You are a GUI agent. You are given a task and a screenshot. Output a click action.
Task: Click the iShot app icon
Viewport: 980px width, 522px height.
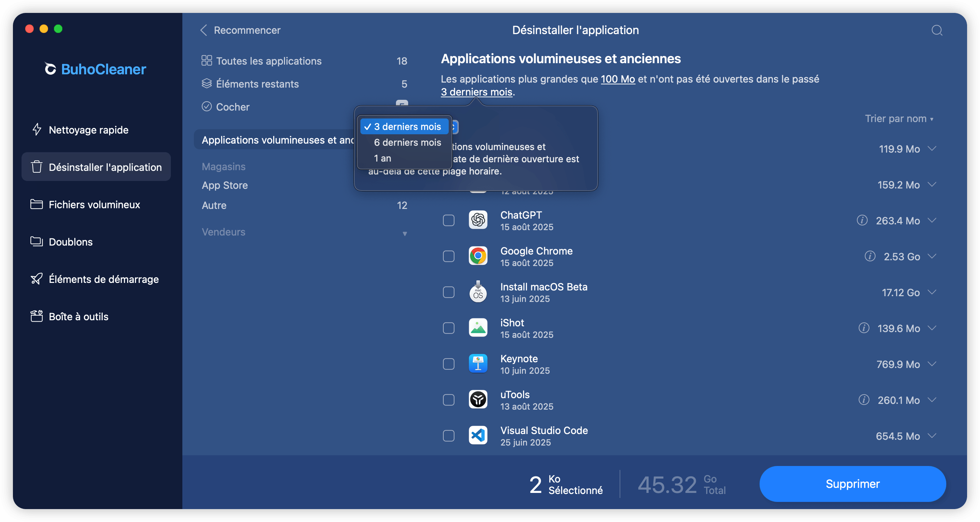click(478, 327)
